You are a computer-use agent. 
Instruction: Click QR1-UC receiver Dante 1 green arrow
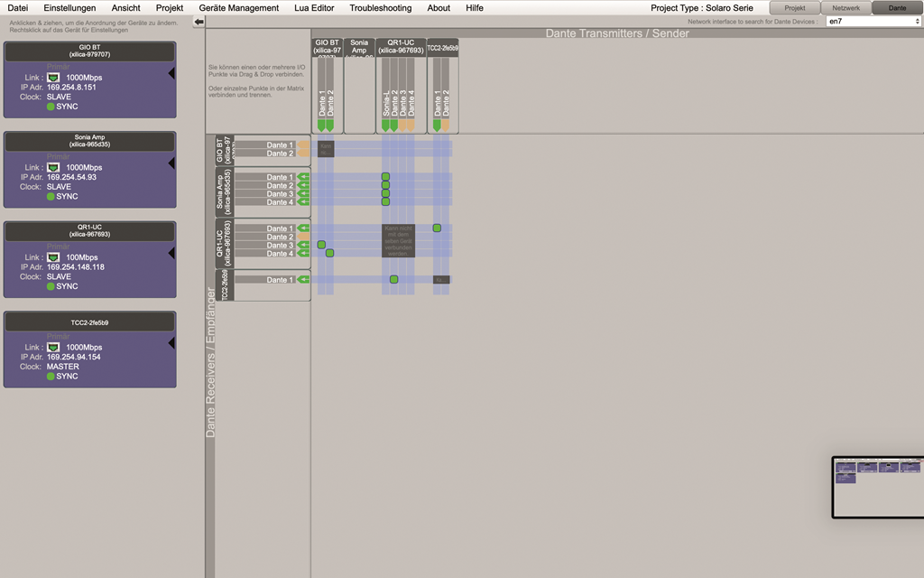tap(303, 228)
